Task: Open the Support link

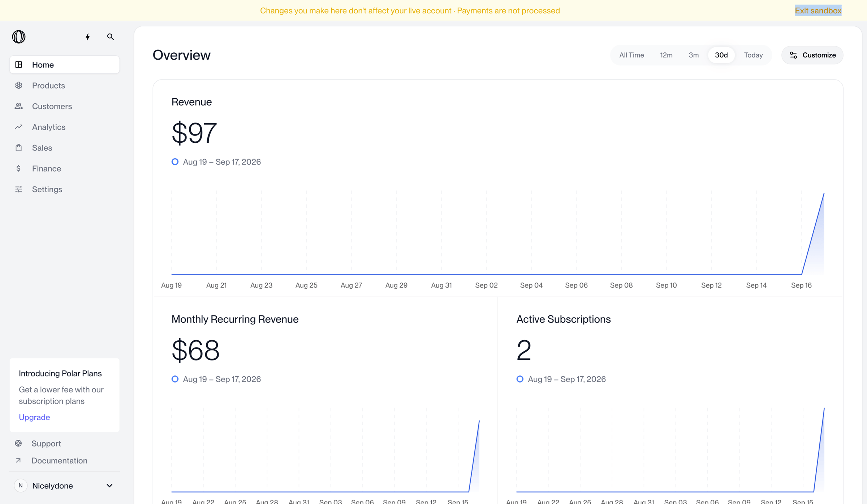Action: (46, 443)
